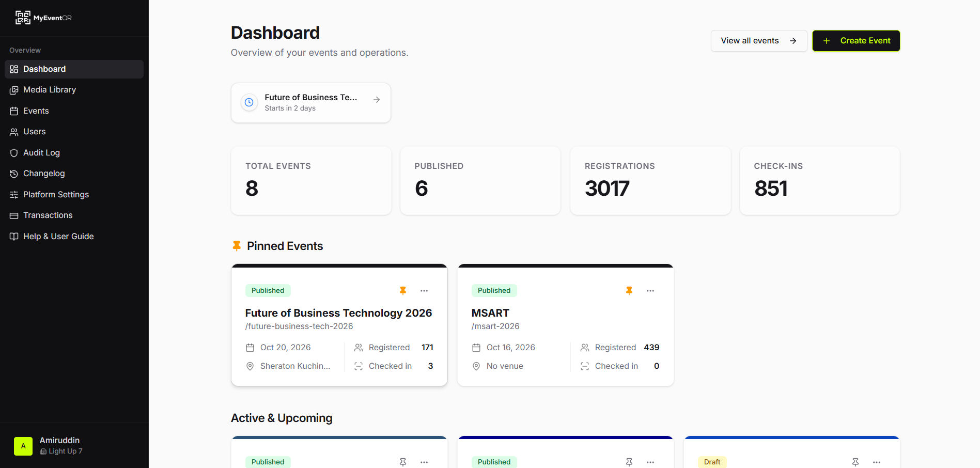This screenshot has width=980, height=468.
Task: Click the MyEventQR logo
Action: click(x=43, y=18)
